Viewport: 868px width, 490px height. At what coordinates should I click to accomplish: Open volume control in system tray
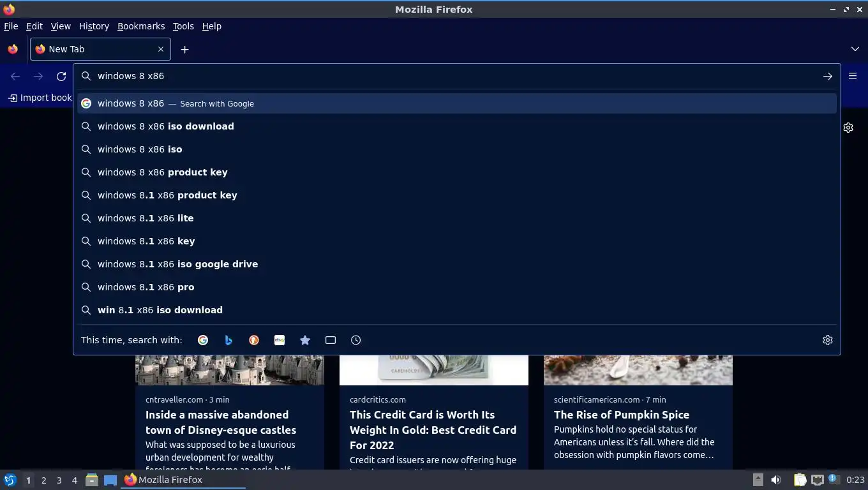776,480
